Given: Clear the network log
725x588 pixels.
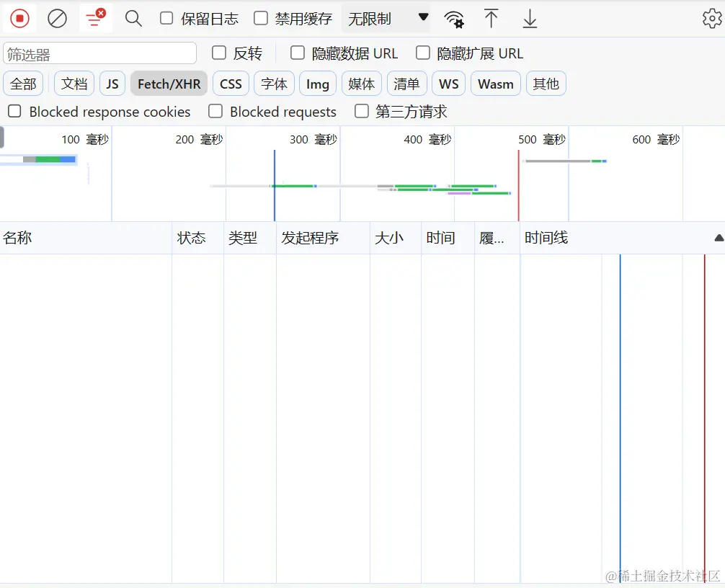Looking at the screenshot, I should click(58, 19).
